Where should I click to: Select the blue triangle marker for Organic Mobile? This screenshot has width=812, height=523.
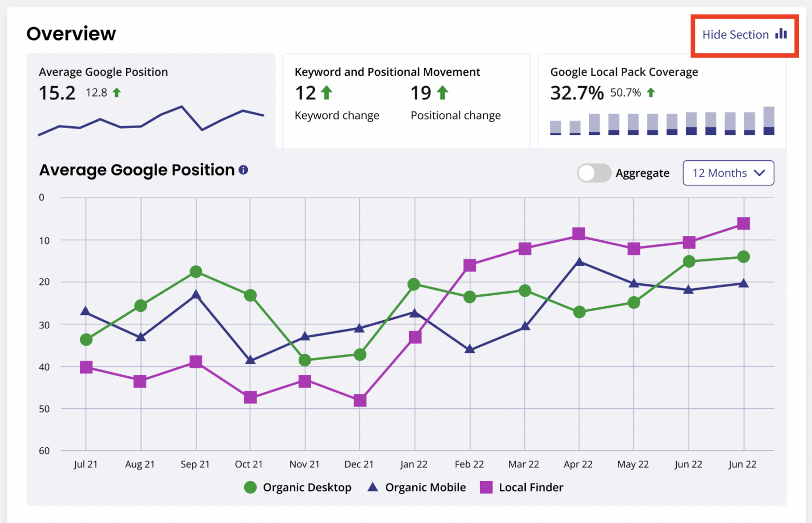click(373, 487)
